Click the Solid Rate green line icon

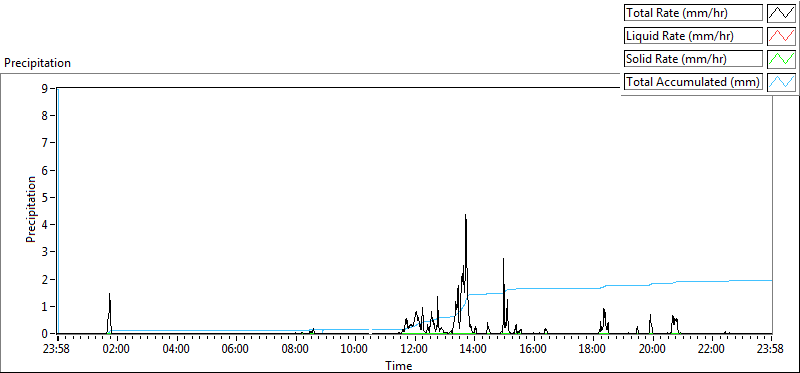coord(781,59)
